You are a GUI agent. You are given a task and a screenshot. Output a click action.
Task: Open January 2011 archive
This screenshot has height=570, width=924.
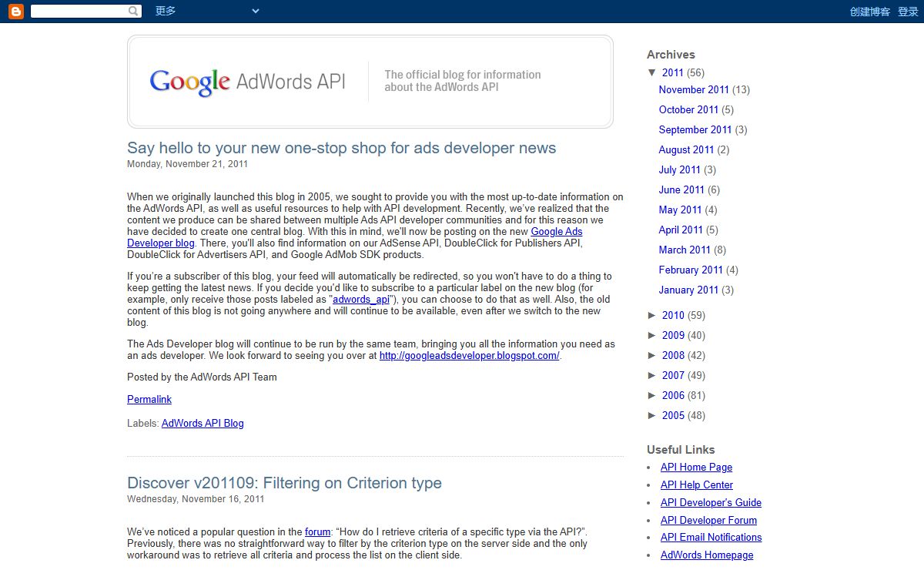(689, 290)
